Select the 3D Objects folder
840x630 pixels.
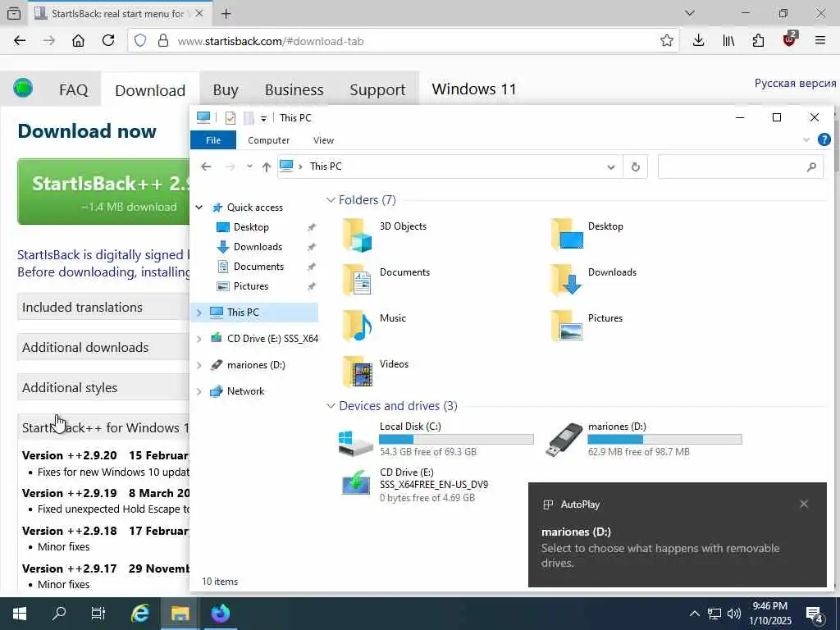tap(385, 235)
